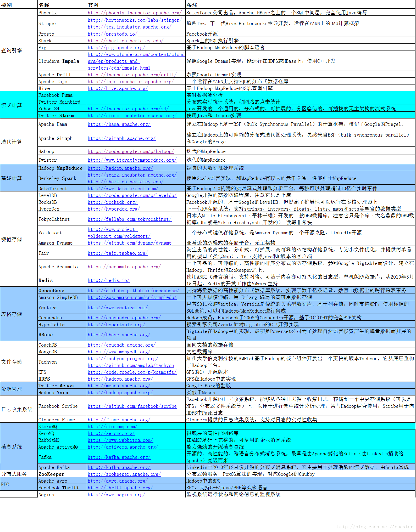Viewport: 416px width, 532px height.
Task: Select the 流式计算 category cell
Action: tap(19, 105)
